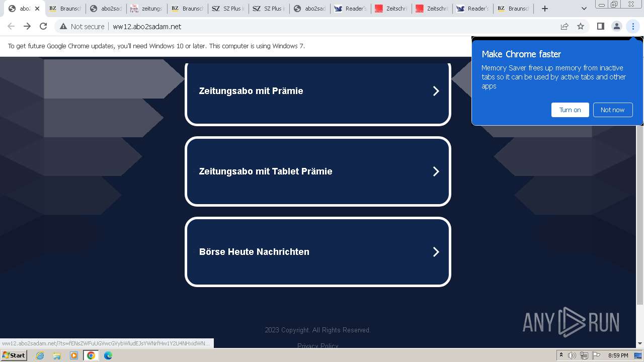This screenshot has width=644, height=362.
Task: Switch to the first Zeitschri tab
Action: 391,9
